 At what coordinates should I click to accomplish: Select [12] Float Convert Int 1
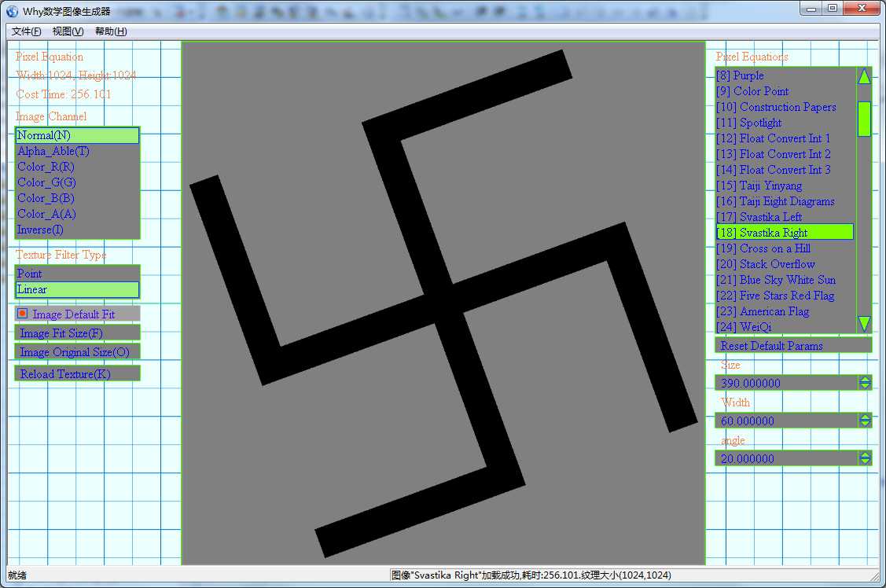click(785, 138)
